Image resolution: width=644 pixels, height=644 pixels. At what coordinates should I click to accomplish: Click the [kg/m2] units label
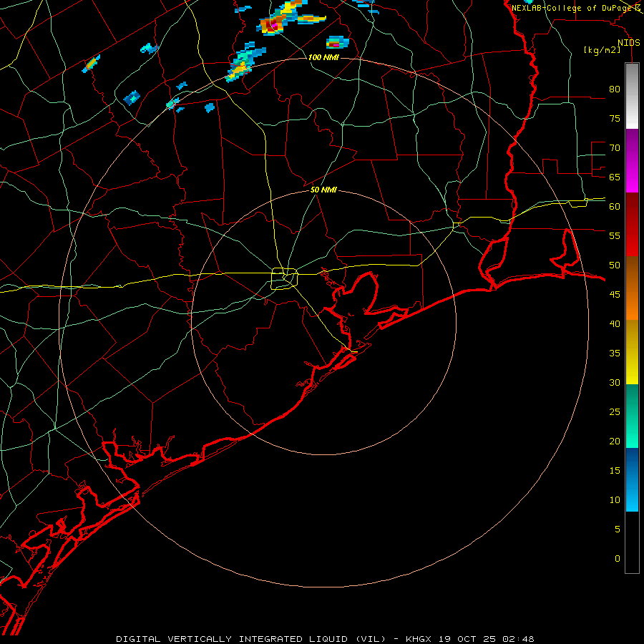coord(602,50)
